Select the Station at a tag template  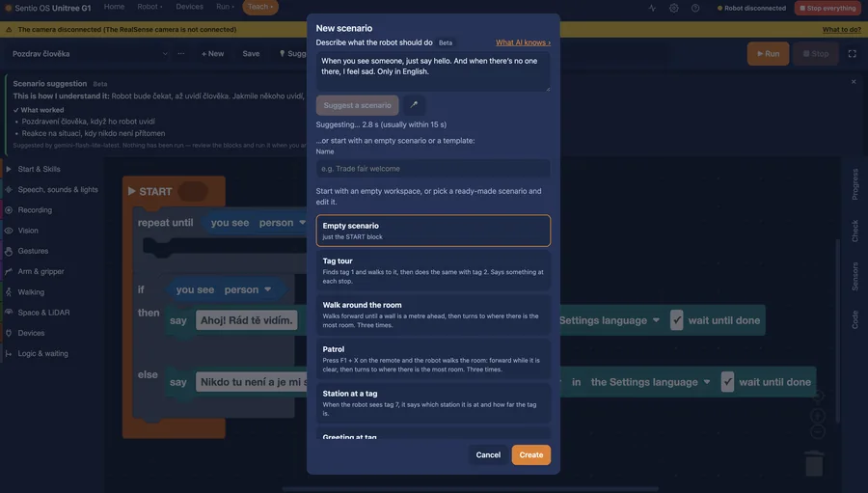[x=433, y=403]
